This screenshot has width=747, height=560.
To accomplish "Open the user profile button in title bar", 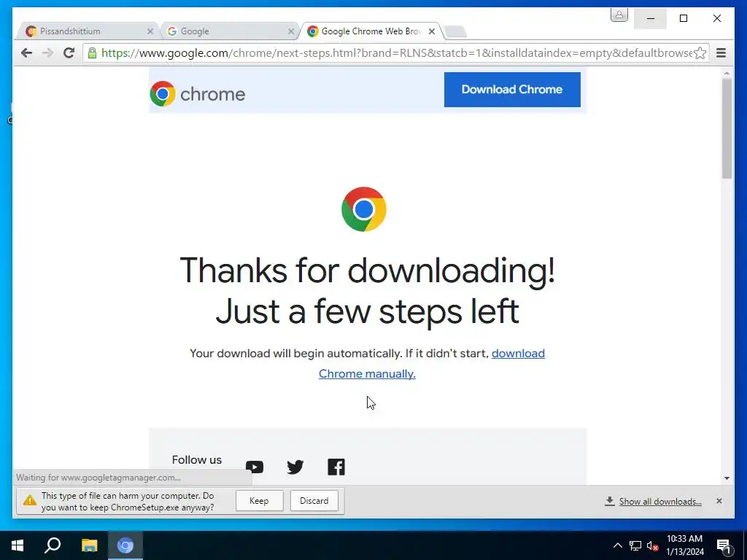I will click(619, 15).
